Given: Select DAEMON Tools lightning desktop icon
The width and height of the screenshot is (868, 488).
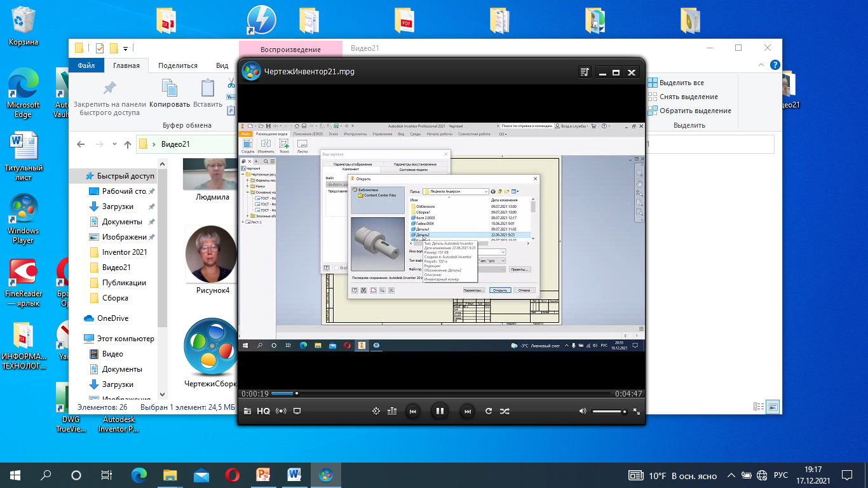Looking at the screenshot, I should [261, 20].
